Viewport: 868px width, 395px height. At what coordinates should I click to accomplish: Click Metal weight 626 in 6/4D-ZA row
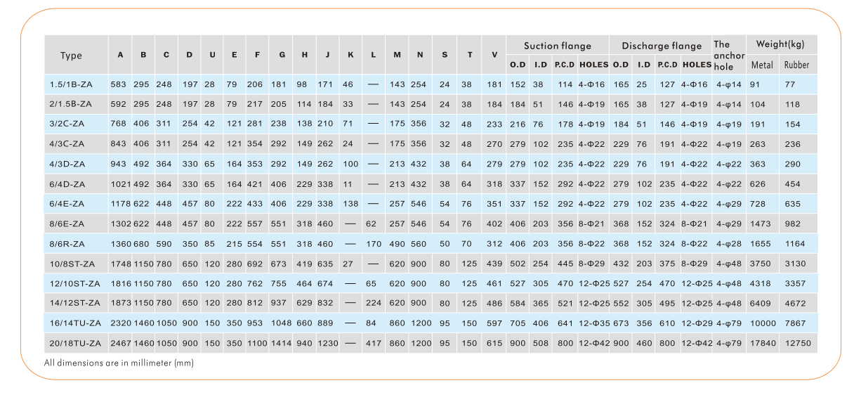(x=758, y=184)
